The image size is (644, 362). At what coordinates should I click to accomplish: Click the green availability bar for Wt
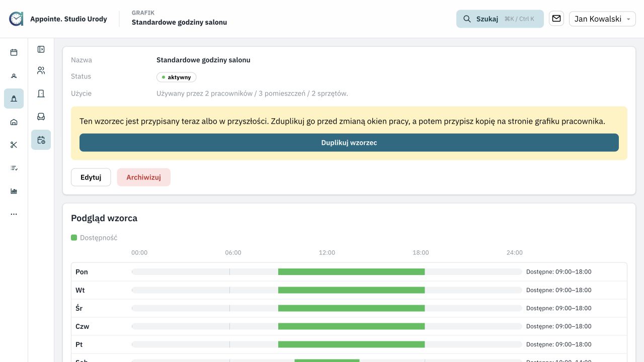click(351, 290)
